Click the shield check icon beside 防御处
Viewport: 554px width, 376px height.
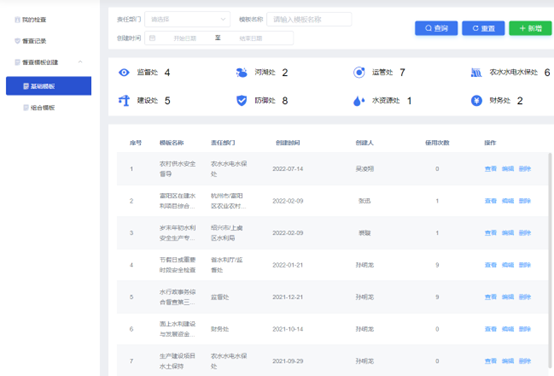pyautogui.click(x=241, y=101)
